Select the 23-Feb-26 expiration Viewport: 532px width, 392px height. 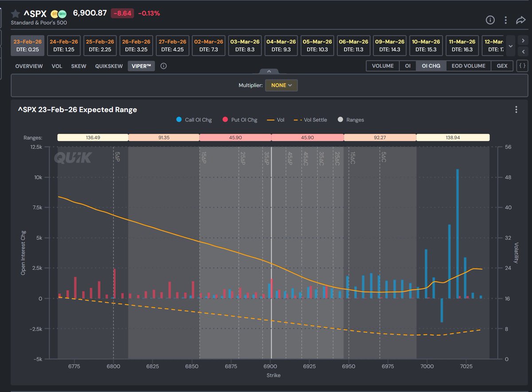(x=27, y=46)
